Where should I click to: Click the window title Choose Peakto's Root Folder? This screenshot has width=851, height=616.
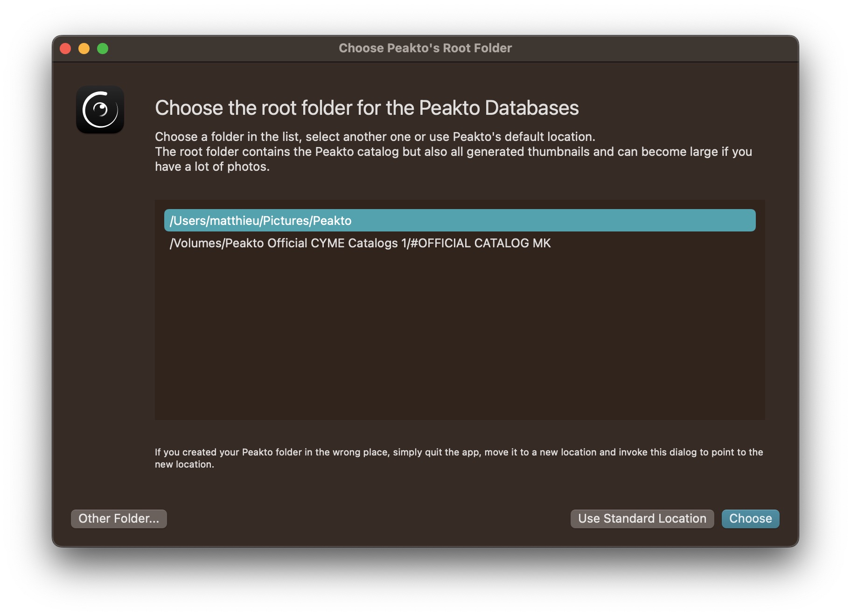[425, 48]
